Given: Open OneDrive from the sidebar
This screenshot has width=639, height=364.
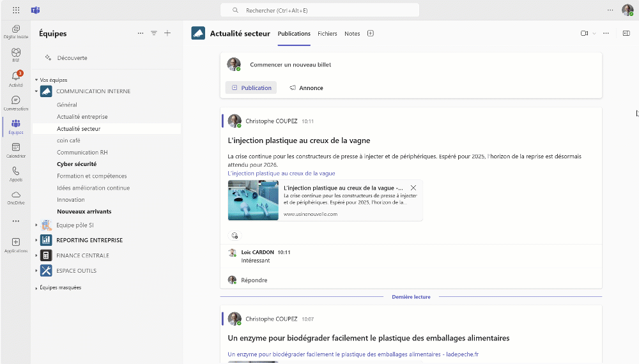Looking at the screenshot, I should click(16, 197).
